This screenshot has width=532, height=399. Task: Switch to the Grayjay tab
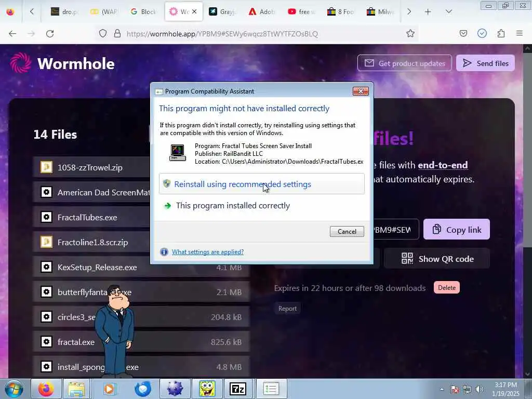coord(222,12)
